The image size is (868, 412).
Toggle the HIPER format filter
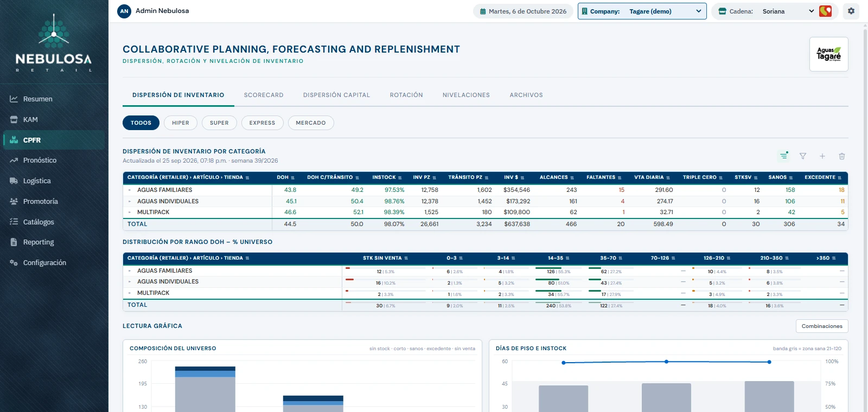click(181, 123)
